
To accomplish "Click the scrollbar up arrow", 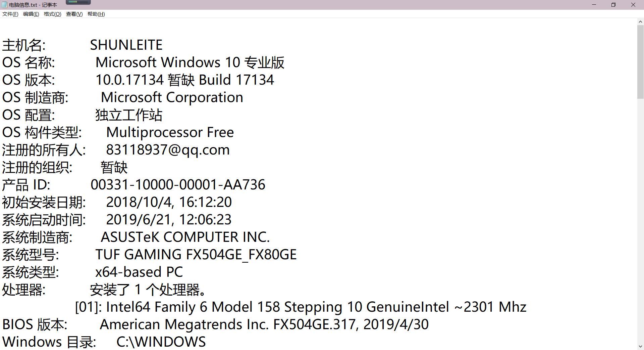I will (640, 22).
